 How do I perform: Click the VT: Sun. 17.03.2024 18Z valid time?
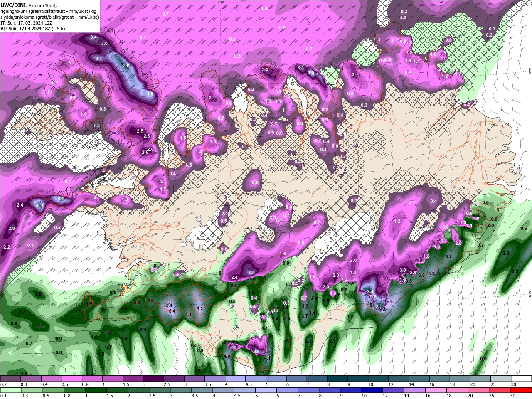pyautogui.click(x=25, y=29)
